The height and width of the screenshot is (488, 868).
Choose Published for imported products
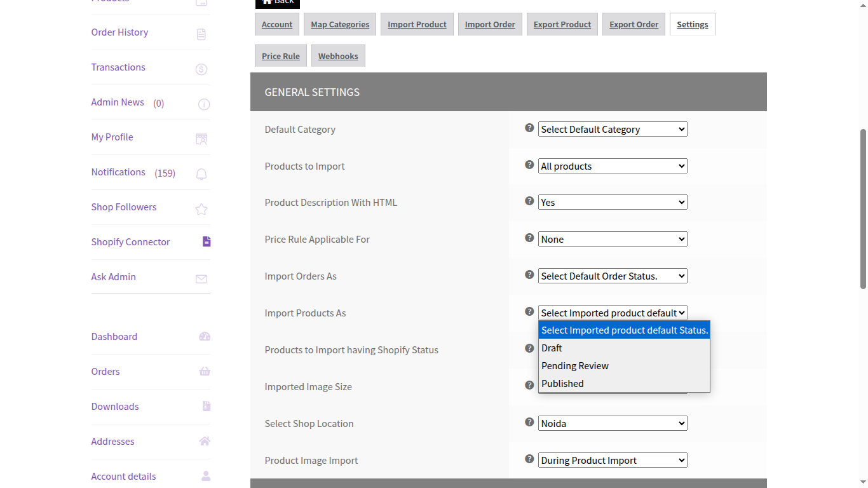point(562,383)
